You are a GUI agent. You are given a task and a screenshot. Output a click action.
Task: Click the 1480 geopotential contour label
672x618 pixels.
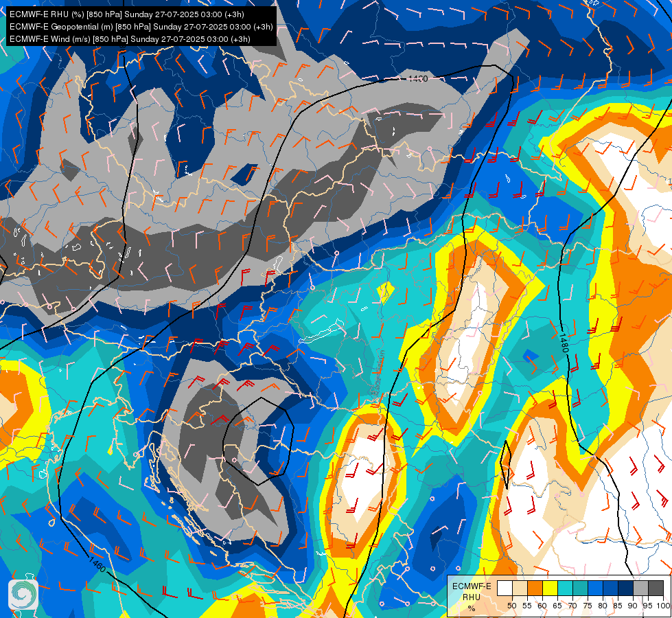(563, 343)
